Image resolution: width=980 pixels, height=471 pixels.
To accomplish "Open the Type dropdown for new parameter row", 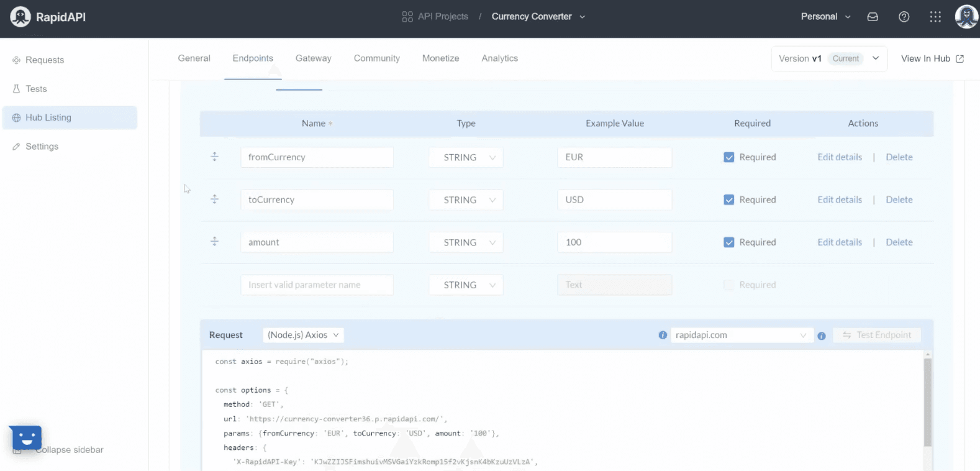I will [466, 285].
